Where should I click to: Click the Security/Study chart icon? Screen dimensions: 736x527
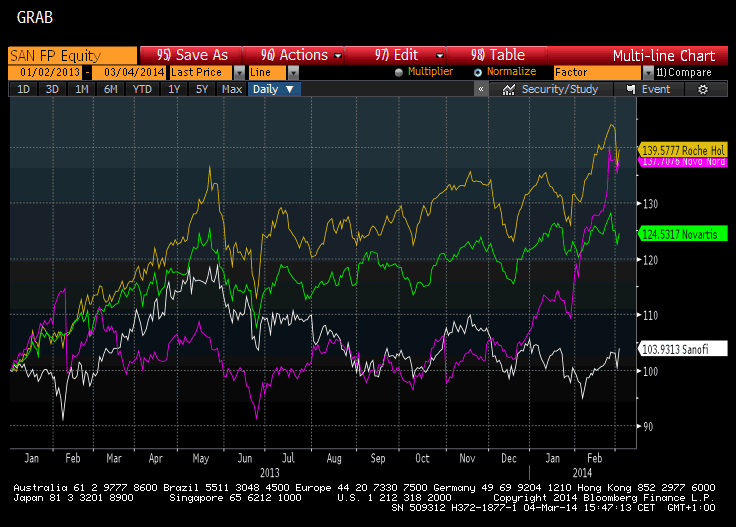[509, 89]
